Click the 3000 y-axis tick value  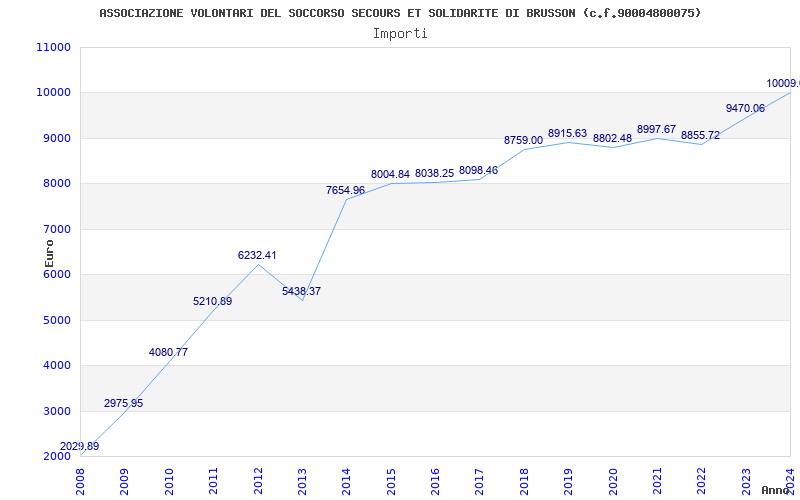[57, 411]
